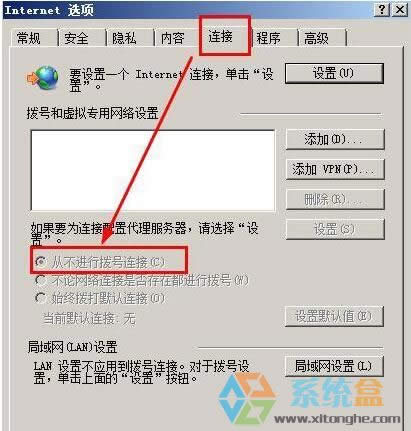
Task: Switch to the 隐私 tab
Action: pos(124,38)
